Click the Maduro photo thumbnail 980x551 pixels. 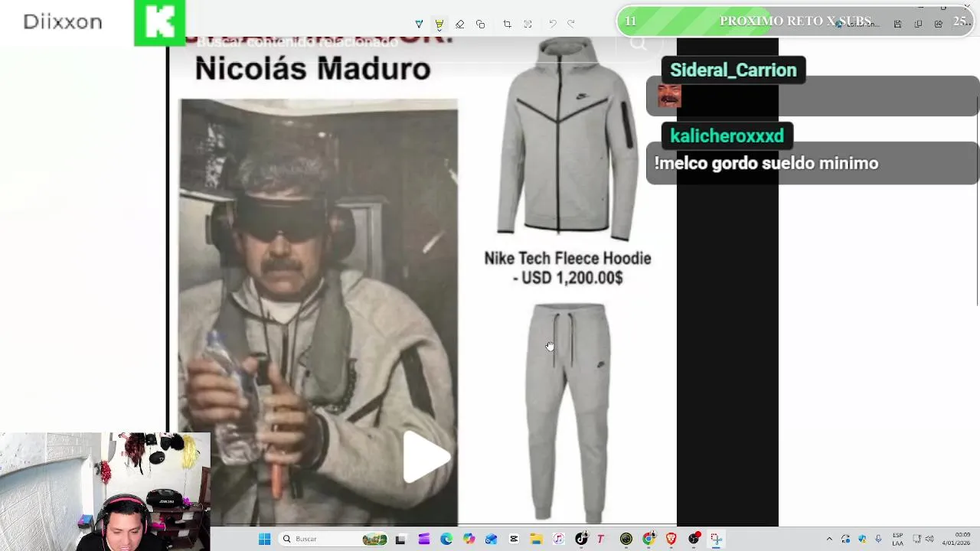pyautogui.click(x=318, y=312)
